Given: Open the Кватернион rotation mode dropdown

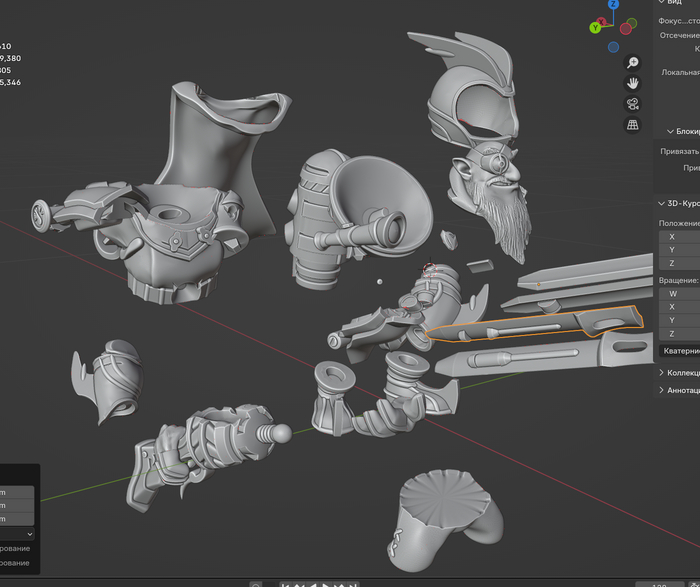Looking at the screenshot, I should (x=680, y=351).
